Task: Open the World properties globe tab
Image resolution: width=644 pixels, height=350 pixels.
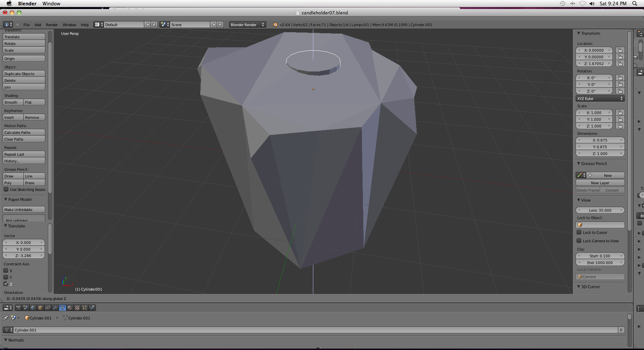Action: pyautogui.click(x=33, y=308)
